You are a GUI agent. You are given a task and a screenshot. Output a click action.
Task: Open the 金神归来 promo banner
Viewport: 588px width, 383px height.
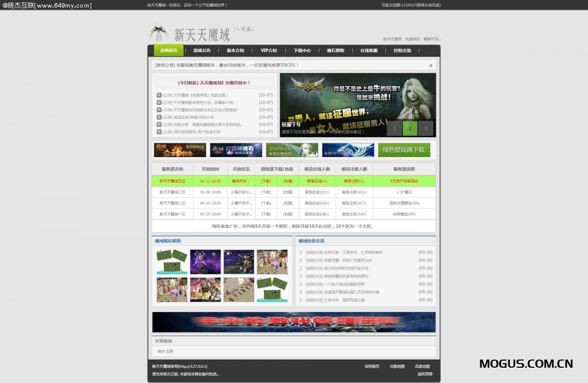(x=179, y=149)
